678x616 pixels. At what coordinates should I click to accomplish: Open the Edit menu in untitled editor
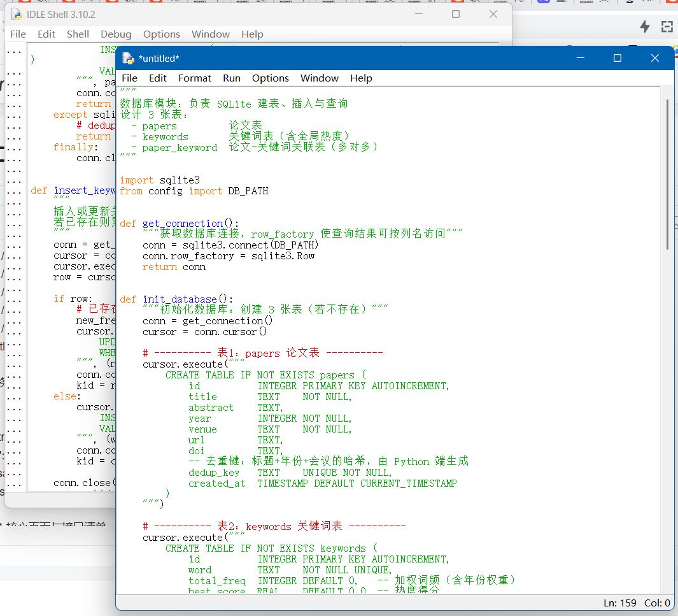tap(158, 78)
